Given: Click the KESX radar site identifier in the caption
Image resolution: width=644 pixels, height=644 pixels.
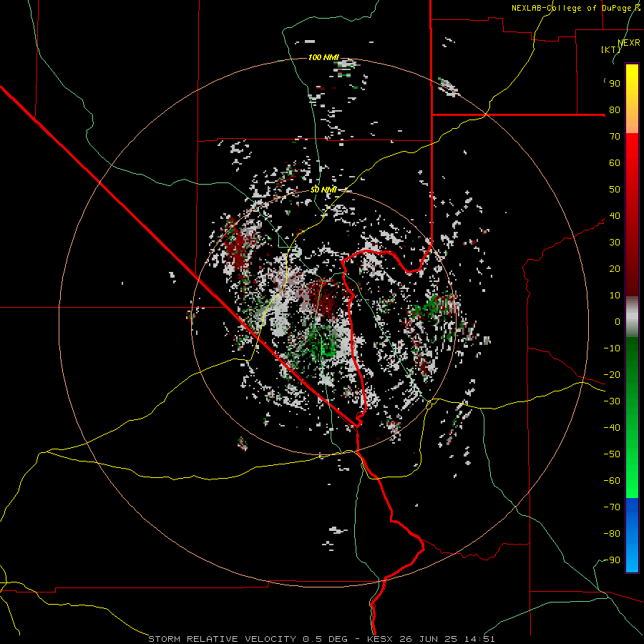Looking at the screenshot, I should [380, 639].
